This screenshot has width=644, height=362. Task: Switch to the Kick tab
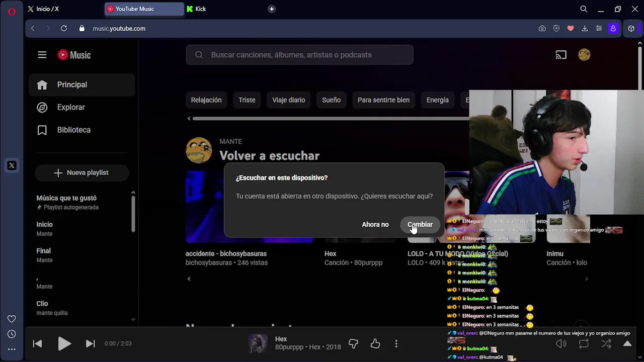(224, 9)
